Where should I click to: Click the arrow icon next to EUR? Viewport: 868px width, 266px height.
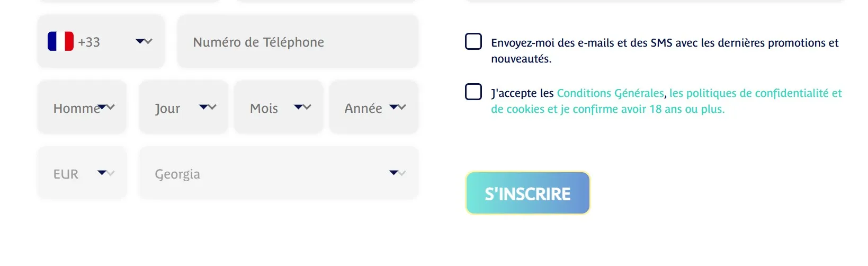coord(106,173)
